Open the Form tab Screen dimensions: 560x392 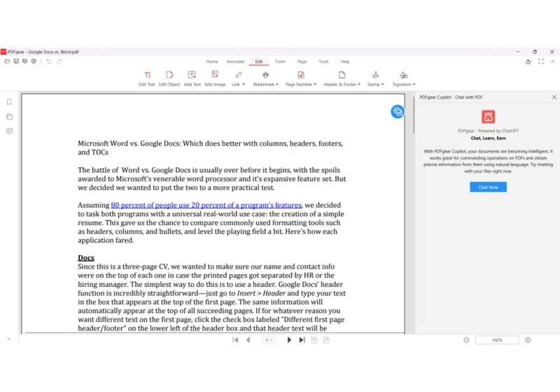click(281, 62)
